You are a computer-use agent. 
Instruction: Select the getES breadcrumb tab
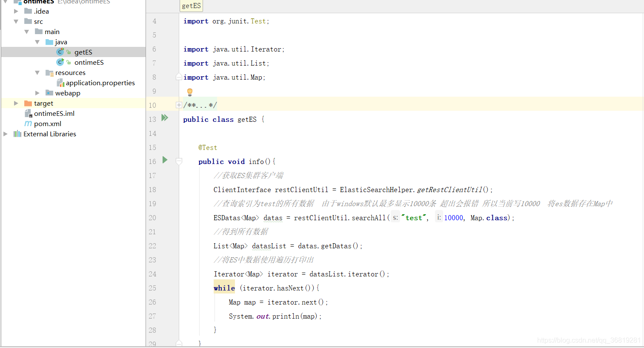(x=191, y=6)
